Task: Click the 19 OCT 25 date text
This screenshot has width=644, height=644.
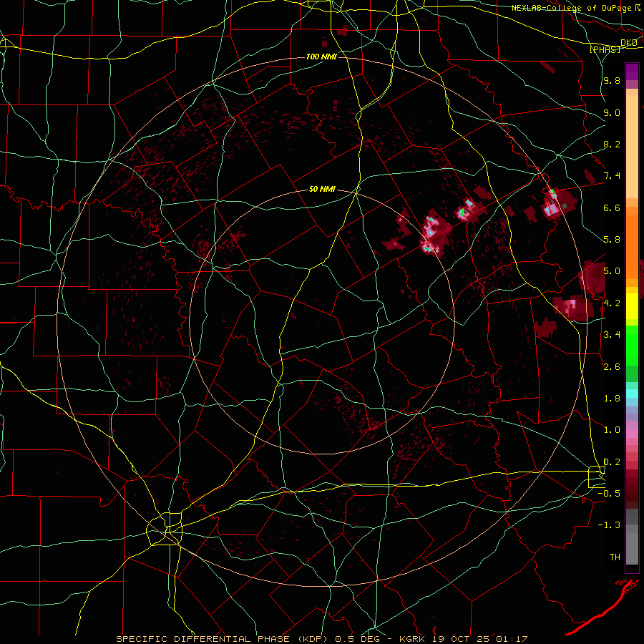Action: click(x=462, y=639)
